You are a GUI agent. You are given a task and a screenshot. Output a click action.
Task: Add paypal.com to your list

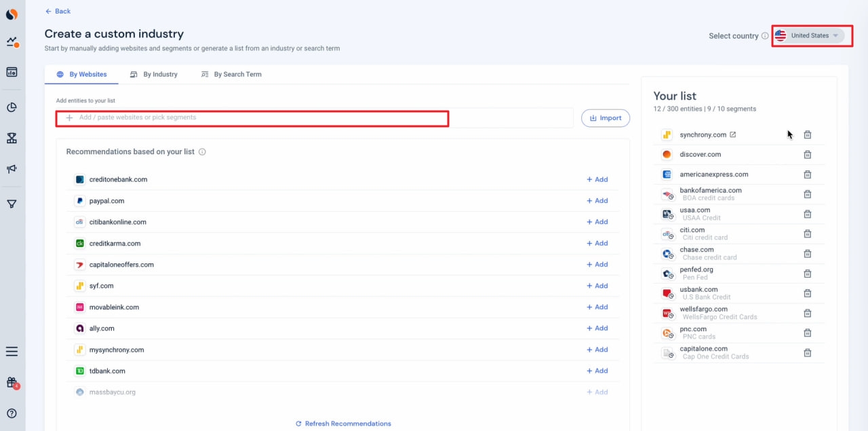pyautogui.click(x=597, y=200)
